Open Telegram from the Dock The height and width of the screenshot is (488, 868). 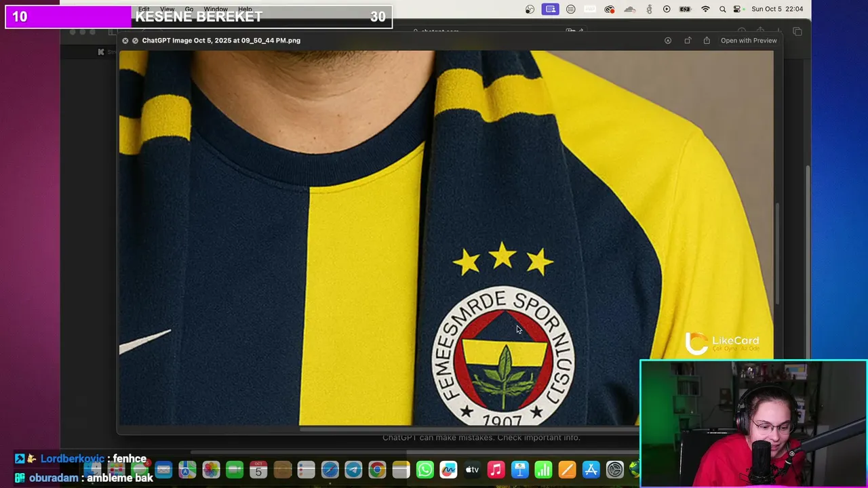[353, 470]
